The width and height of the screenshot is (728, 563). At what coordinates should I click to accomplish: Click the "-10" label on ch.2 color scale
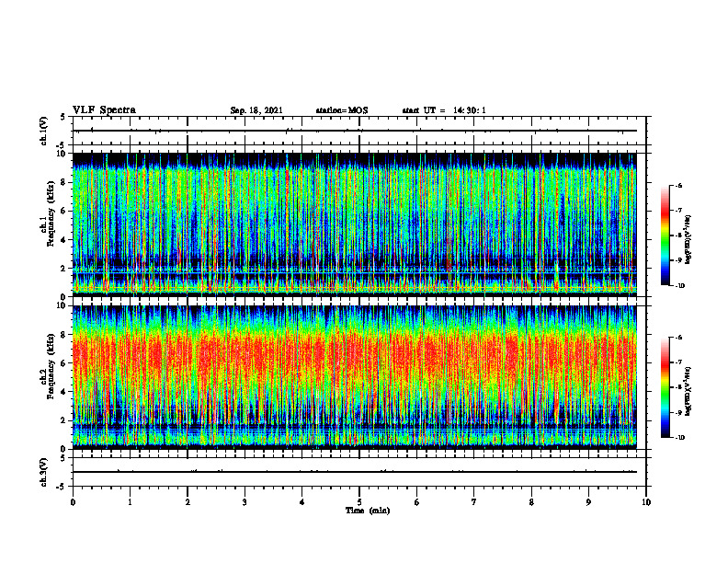(680, 437)
